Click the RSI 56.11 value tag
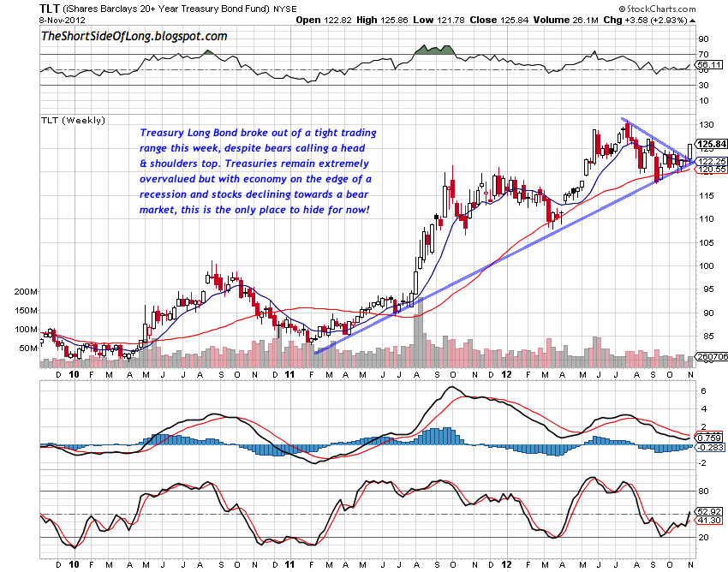The height and width of the screenshot is (572, 728). (x=707, y=65)
